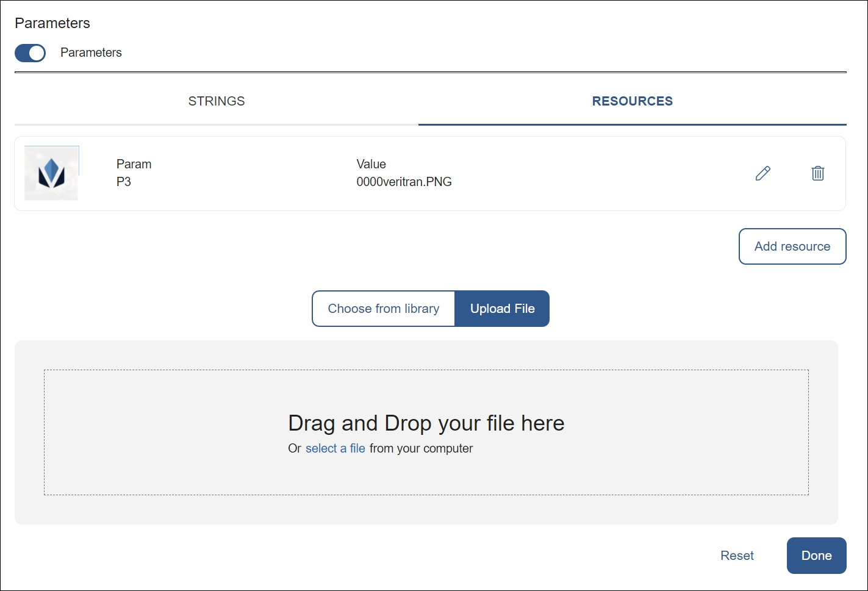
Task: Reset the parameters form
Action: pyautogui.click(x=737, y=556)
